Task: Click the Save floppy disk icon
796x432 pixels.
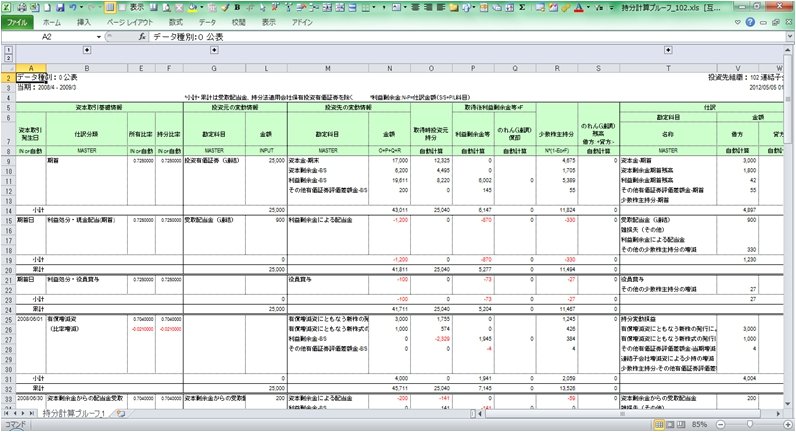Action: (60, 8)
